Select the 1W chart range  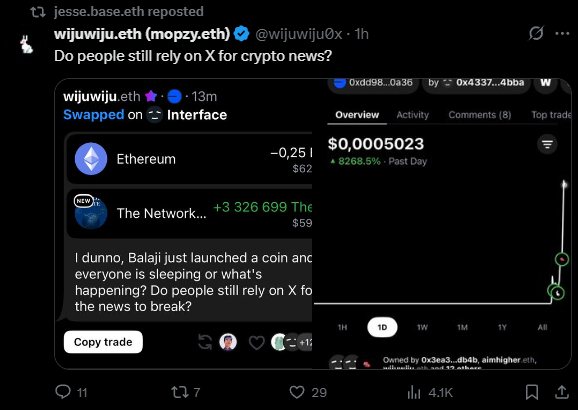click(422, 327)
